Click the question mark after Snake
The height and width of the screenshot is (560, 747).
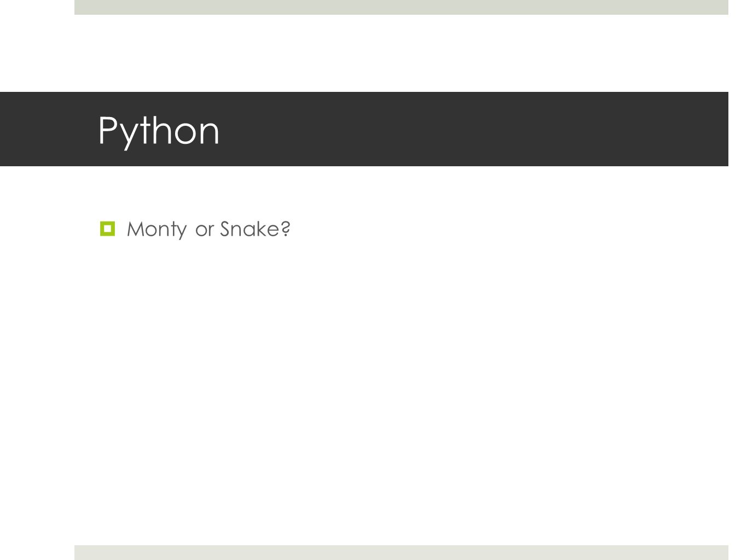[285, 229]
